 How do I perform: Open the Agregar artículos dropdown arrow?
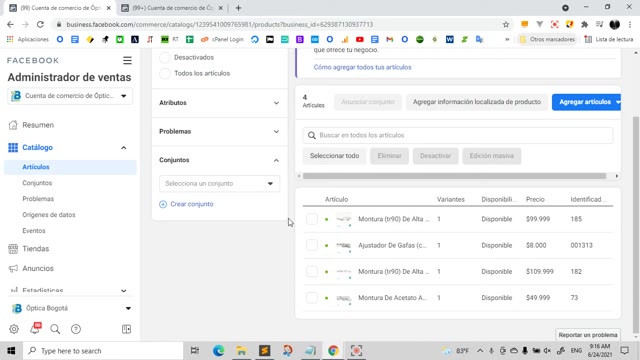[x=618, y=102]
